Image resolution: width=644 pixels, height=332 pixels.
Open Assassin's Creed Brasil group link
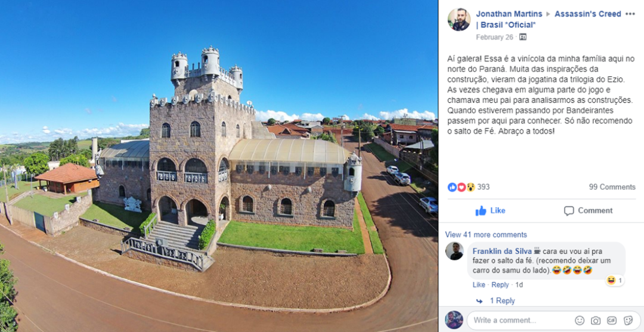point(549,19)
